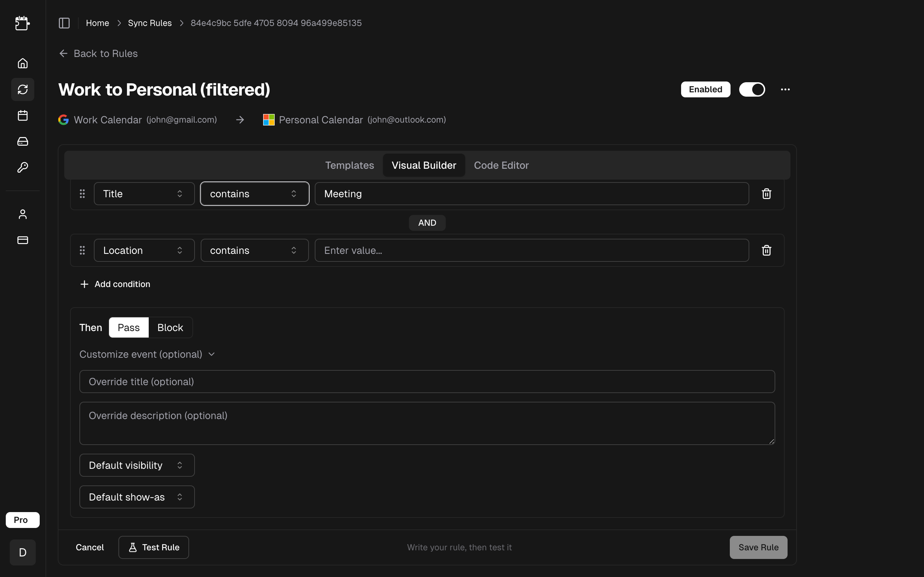The height and width of the screenshot is (577, 924).
Task: Open the account profile sidebar icon
Action: coord(22,214)
